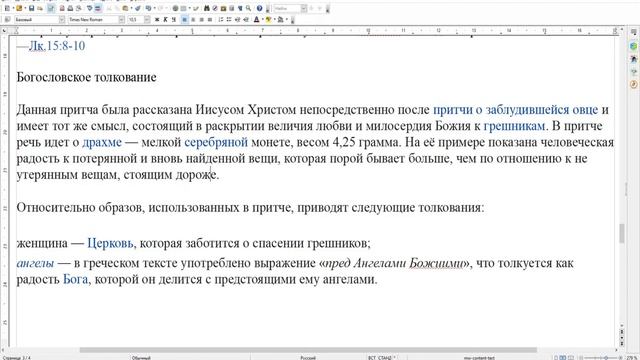This screenshot has height=360, width=640.
Task: Run the Spelling and Grammar check icon
Action: 89,8
